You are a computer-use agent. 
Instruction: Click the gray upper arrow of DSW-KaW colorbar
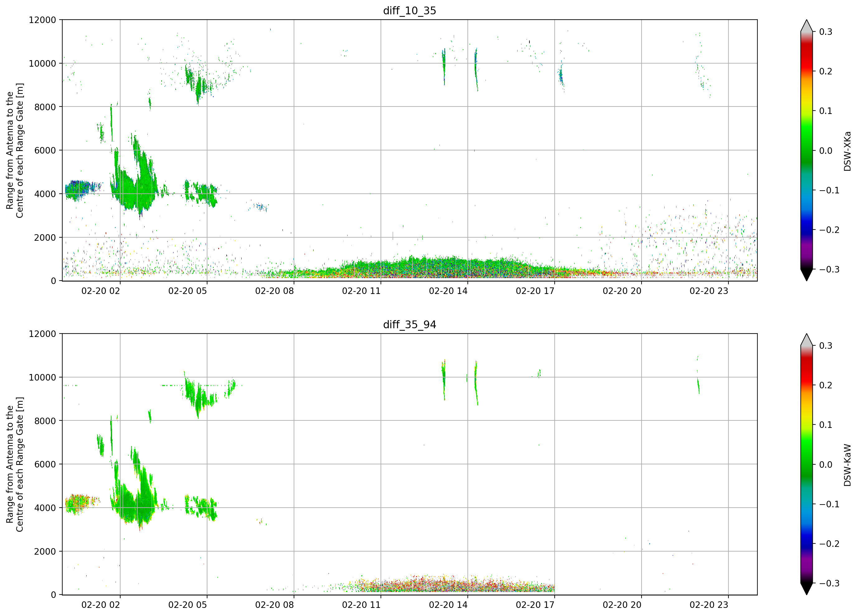[807, 340]
